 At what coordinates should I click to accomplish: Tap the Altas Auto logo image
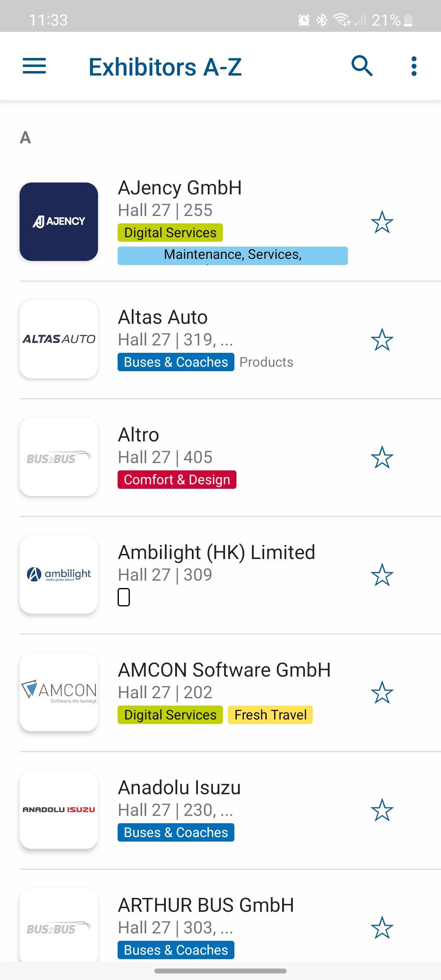point(59,339)
